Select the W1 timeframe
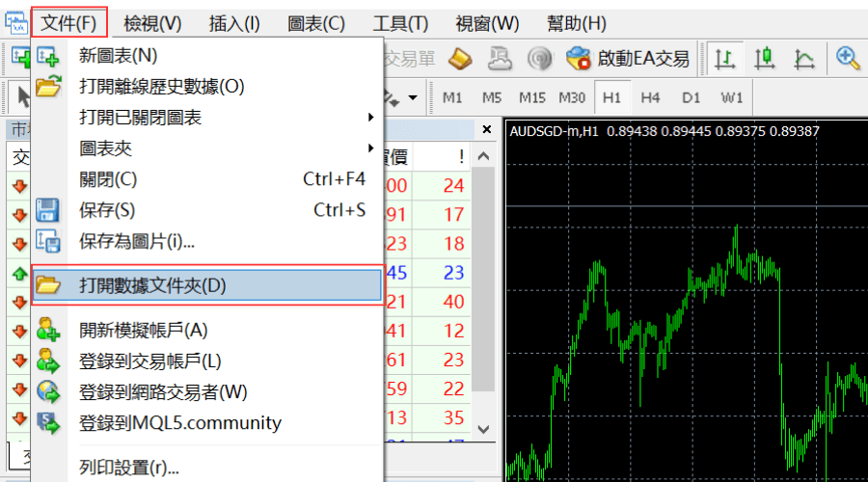Image resolution: width=868 pixels, height=482 pixels. point(731,98)
